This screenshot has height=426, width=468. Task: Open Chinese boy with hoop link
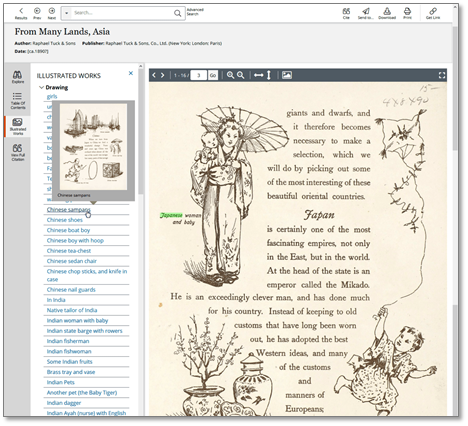pyautogui.click(x=75, y=241)
